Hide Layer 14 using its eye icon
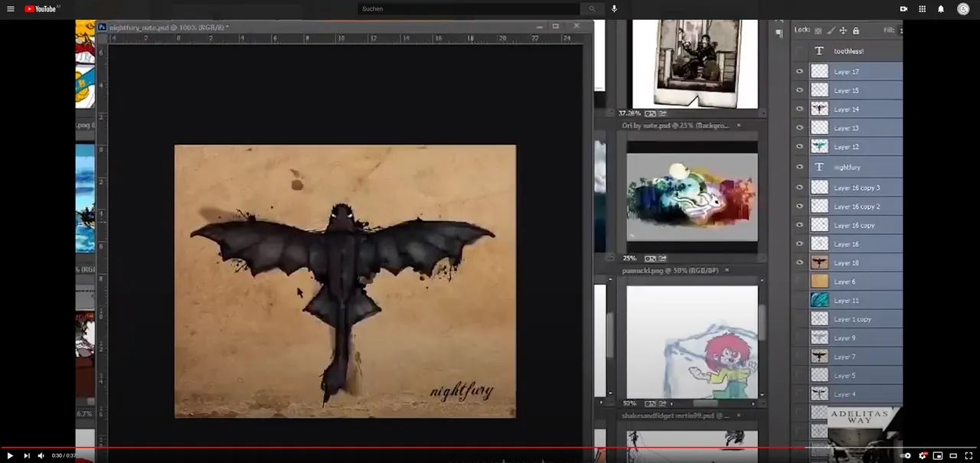 coord(800,109)
